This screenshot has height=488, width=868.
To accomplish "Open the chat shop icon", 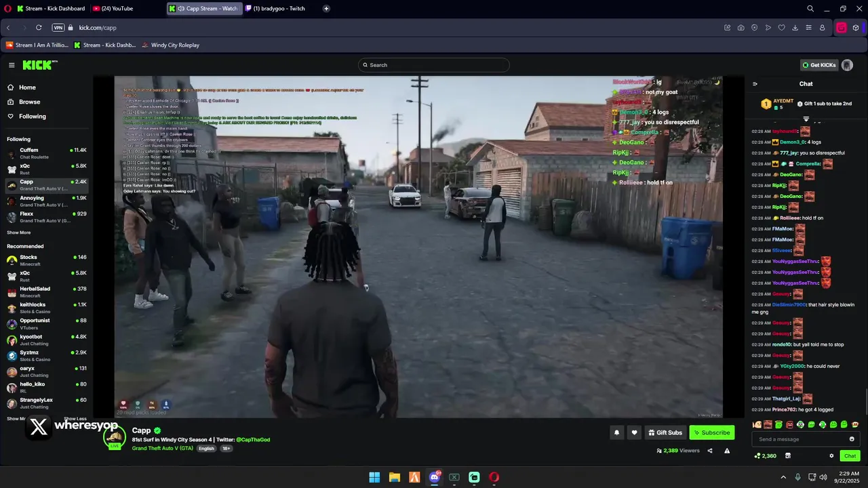I will 787,456.
